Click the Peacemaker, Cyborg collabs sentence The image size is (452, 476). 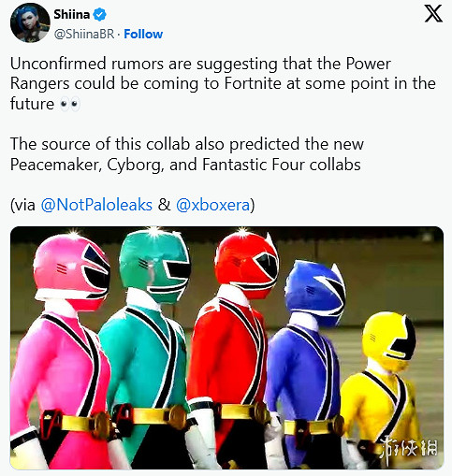187,154
